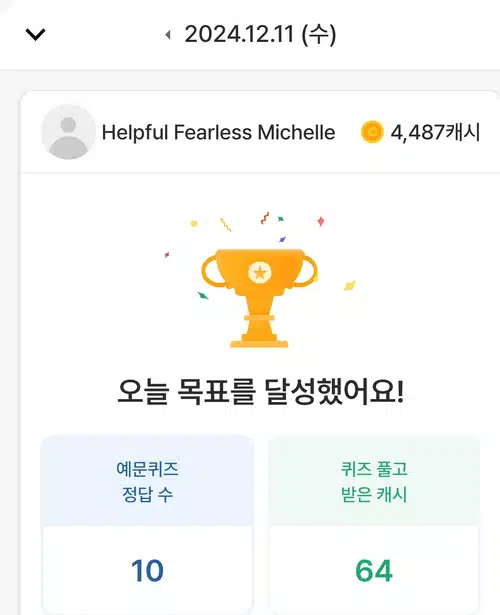
Task: Tap the yellow dot confetti piece
Action: (194, 224)
